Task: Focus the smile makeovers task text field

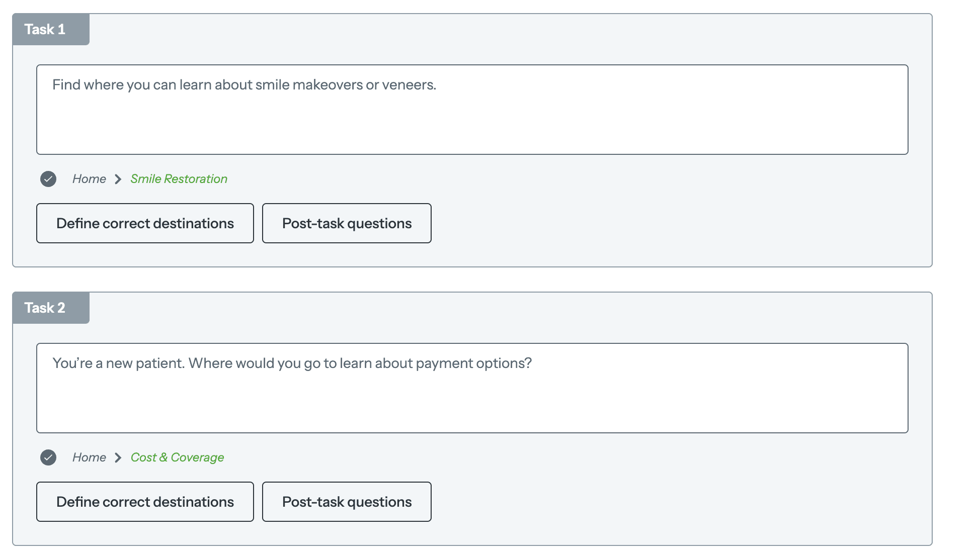Action: (472, 121)
